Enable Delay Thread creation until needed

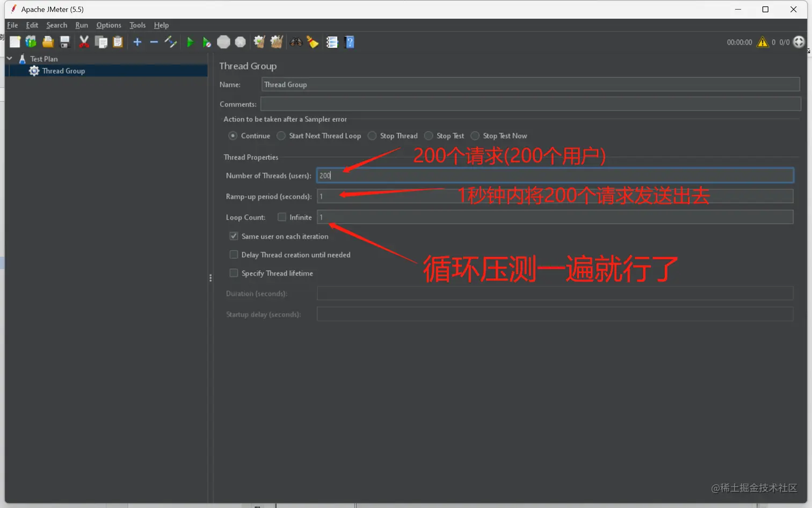coord(234,255)
